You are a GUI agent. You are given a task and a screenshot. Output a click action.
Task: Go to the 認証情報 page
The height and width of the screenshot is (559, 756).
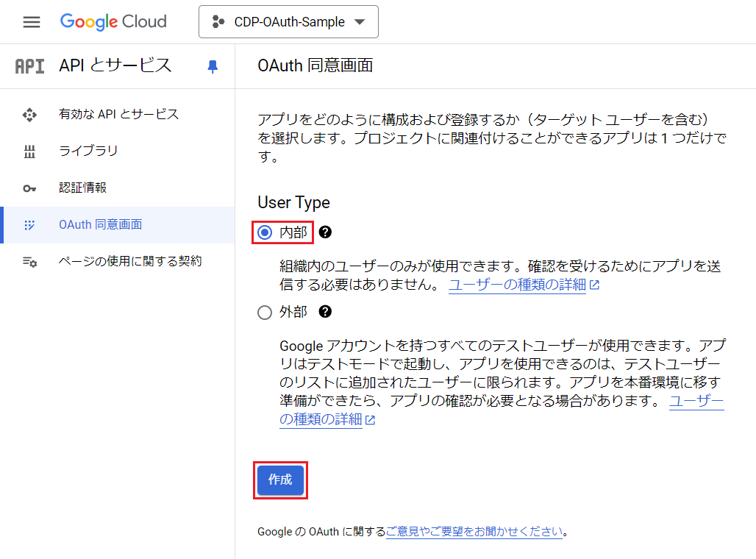82,188
